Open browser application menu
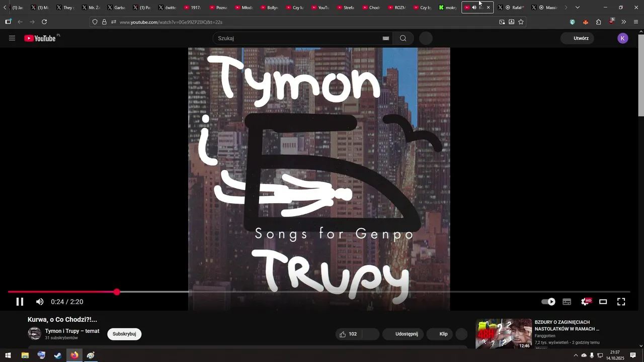This screenshot has width=644, height=362. (x=636, y=22)
